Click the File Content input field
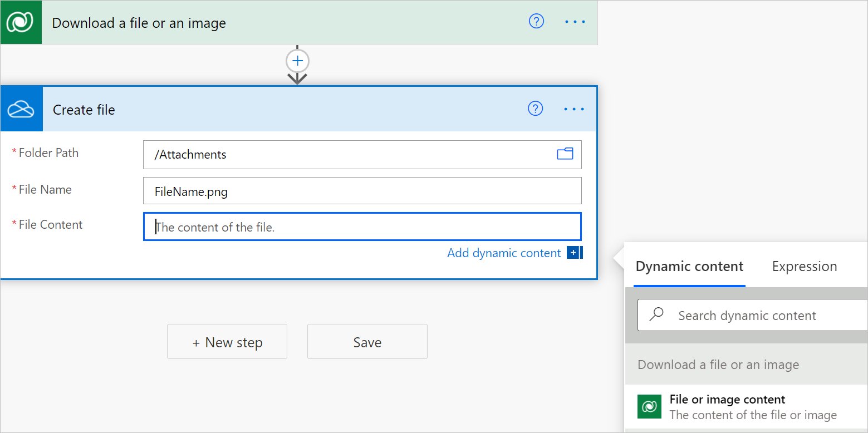Image resolution: width=868 pixels, height=433 pixels. coord(362,226)
